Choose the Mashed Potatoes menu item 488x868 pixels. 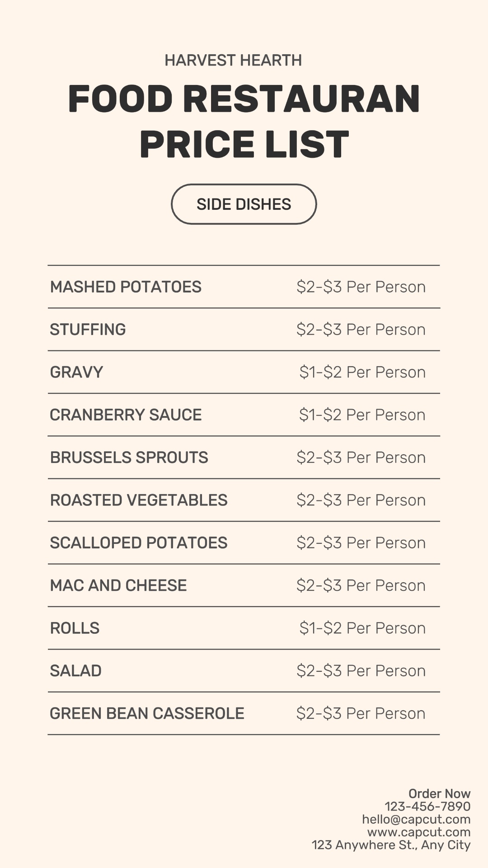coord(126,287)
